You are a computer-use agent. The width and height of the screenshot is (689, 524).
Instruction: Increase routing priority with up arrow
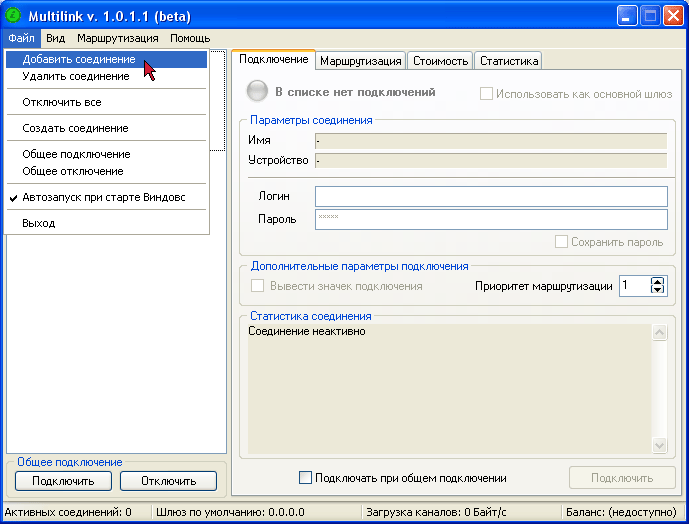(657, 282)
